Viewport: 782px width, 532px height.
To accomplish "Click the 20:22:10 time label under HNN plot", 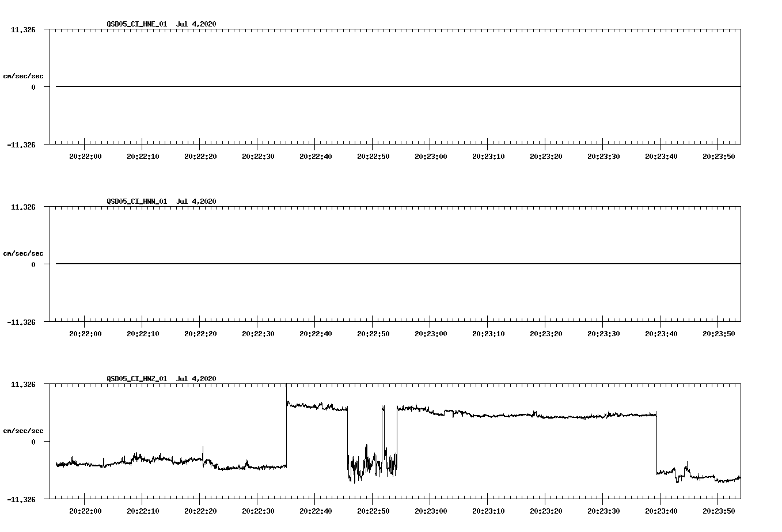I will (x=143, y=333).
